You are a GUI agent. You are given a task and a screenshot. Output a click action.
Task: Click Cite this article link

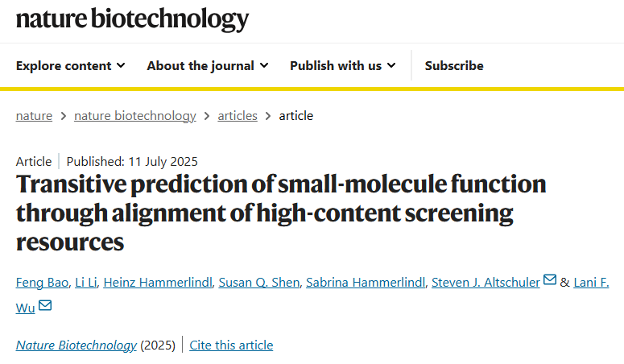231,345
